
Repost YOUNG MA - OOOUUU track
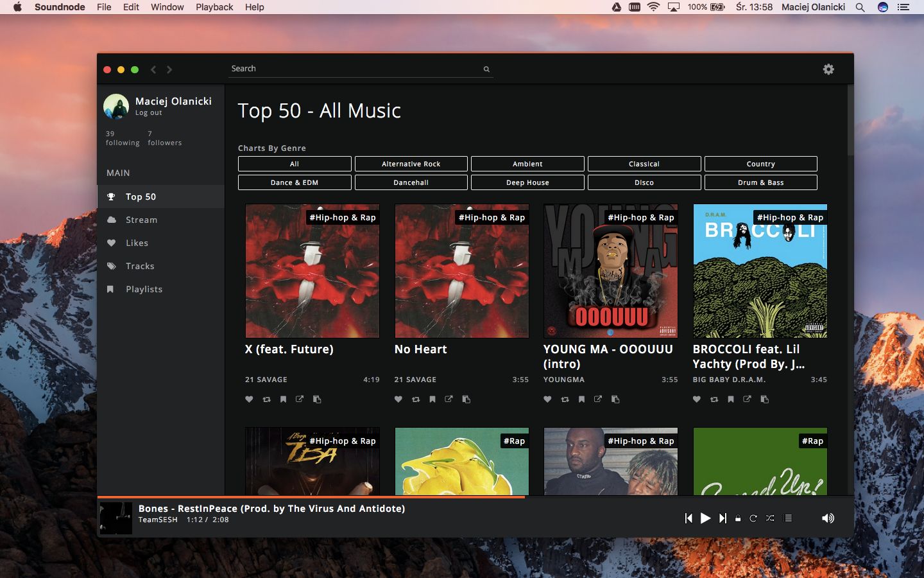coord(565,399)
